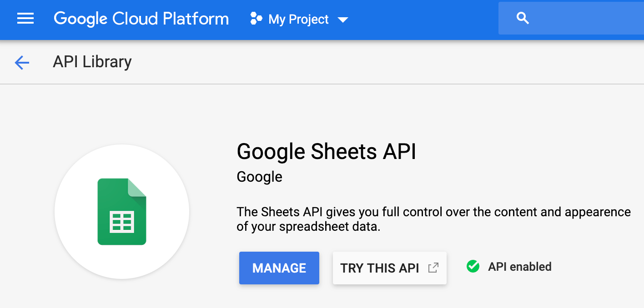The width and height of the screenshot is (644, 308).
Task: Focus the top search input field
Action: [x=582, y=19]
